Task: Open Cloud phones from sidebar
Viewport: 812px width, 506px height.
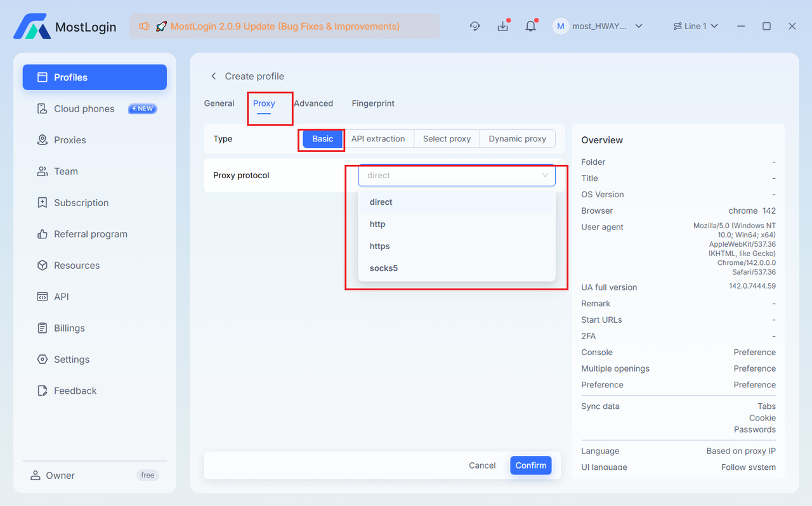Action: tap(84, 108)
